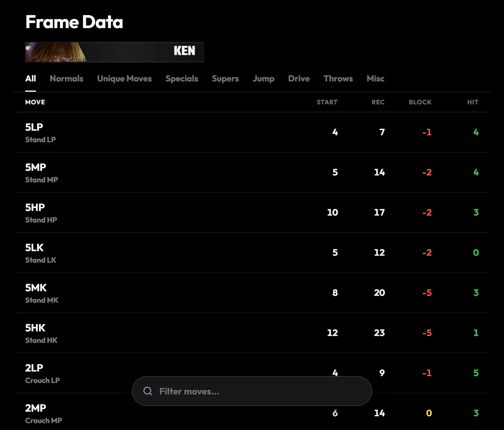The height and width of the screenshot is (430, 504).
Task: Click the recovery value 20 for 5MK
Action: tap(379, 293)
